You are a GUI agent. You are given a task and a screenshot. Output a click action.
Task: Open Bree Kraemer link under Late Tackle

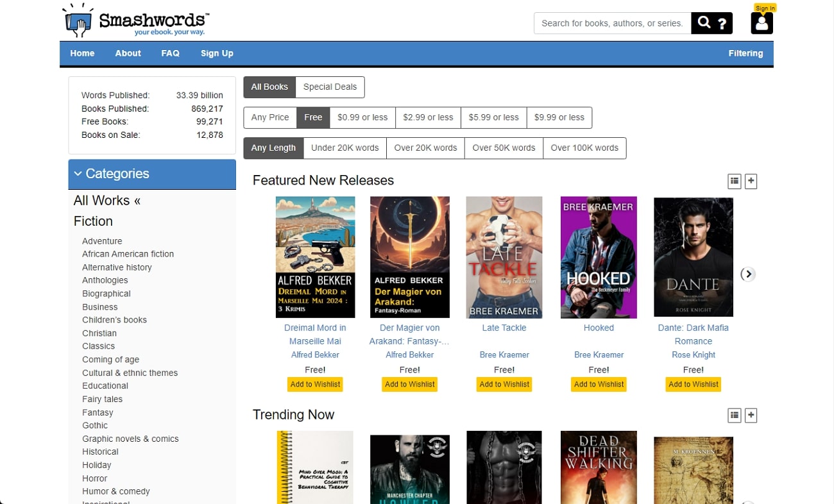coord(504,355)
